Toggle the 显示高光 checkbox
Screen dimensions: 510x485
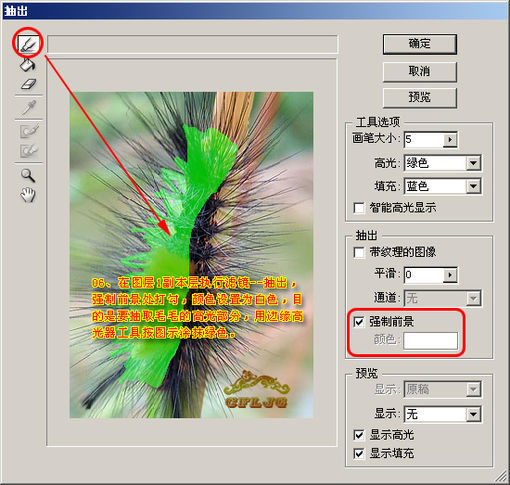pyautogui.click(x=359, y=435)
